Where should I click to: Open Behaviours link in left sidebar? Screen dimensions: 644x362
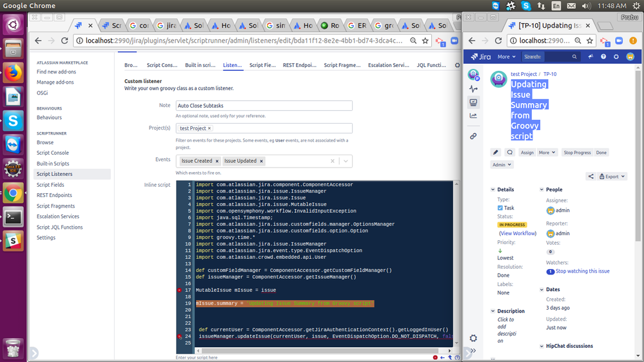point(49,117)
